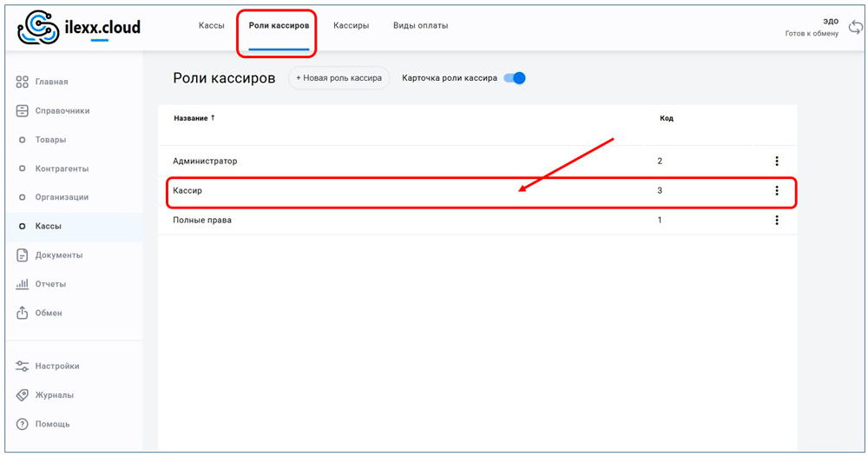Open the Справочники section icon
This screenshot has height=456, width=868.
click(23, 111)
